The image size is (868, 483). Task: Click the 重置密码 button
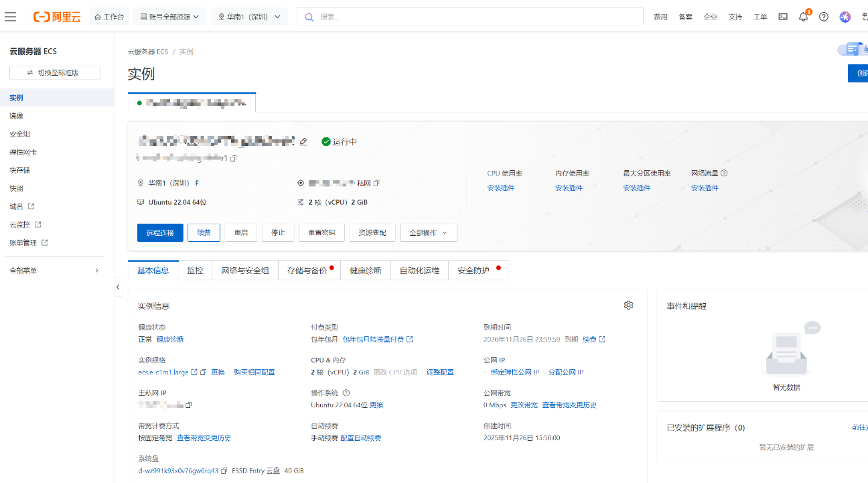[x=321, y=232]
